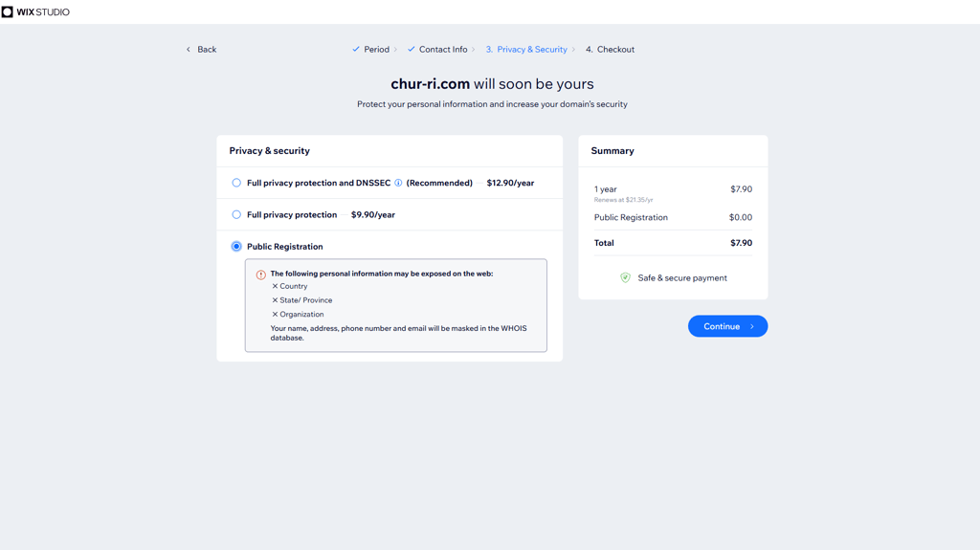Jump to the Checkout step

tap(610, 50)
